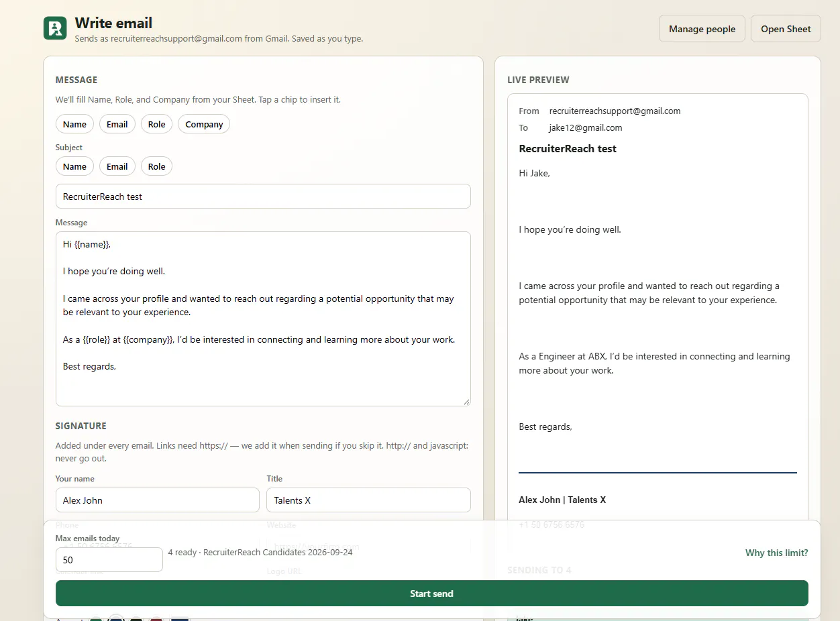This screenshot has width=840, height=621.
Task: Click the RecruiterReach logo icon
Action: pyautogui.click(x=55, y=28)
